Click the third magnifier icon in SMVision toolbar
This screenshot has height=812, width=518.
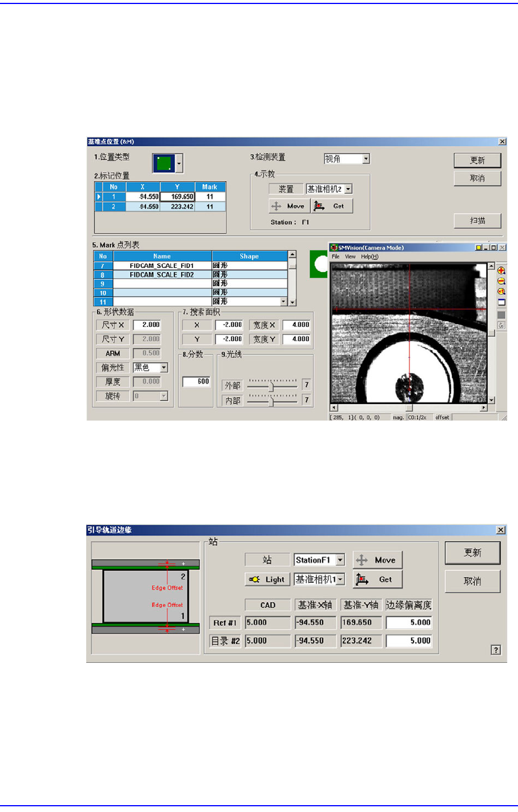coord(501,291)
